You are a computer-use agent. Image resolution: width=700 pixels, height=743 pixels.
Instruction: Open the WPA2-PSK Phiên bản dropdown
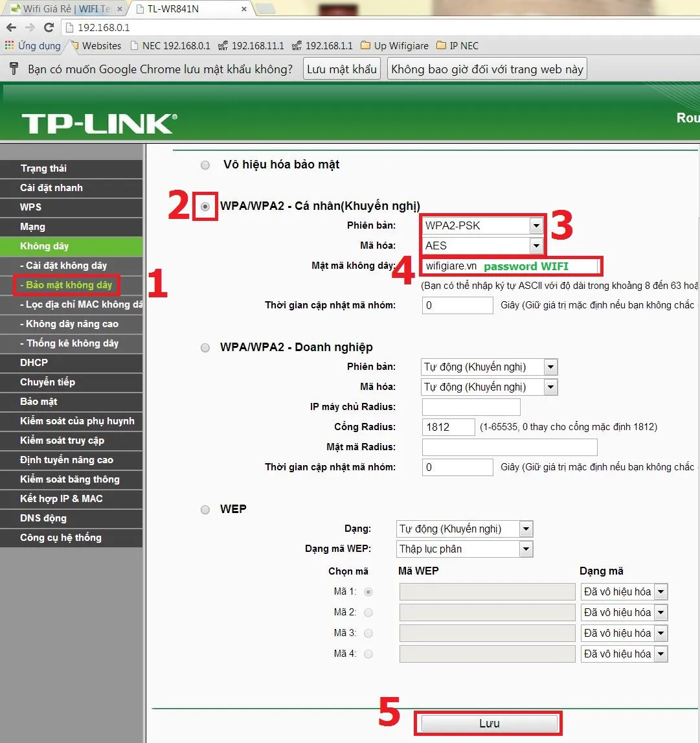point(482,225)
